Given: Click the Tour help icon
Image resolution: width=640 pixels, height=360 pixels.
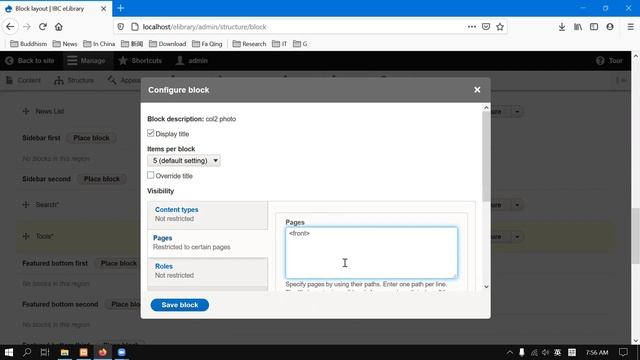Looking at the screenshot, I should click(600, 61).
